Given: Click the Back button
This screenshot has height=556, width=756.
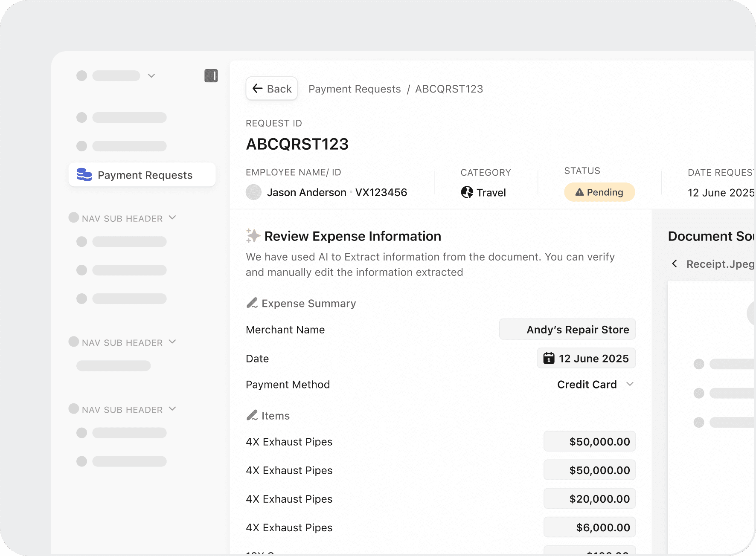Looking at the screenshot, I should [271, 89].
